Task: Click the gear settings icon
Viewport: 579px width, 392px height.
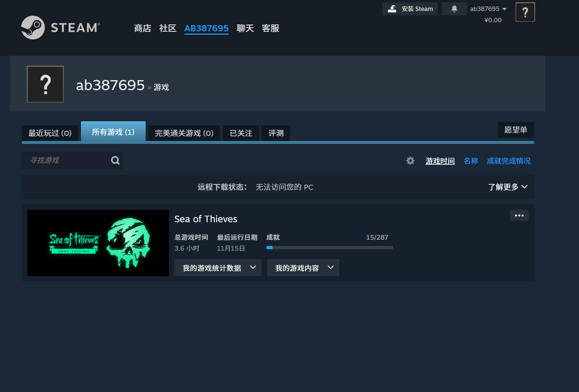Action: click(410, 160)
